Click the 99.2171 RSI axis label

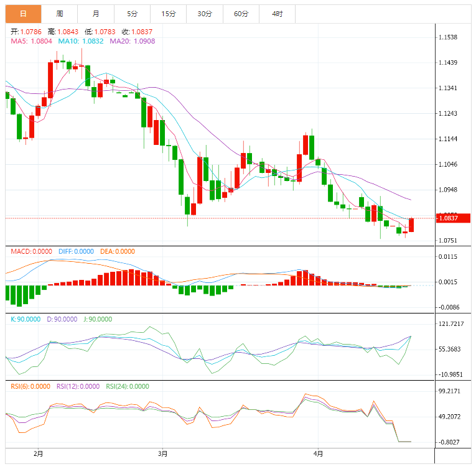(x=450, y=391)
